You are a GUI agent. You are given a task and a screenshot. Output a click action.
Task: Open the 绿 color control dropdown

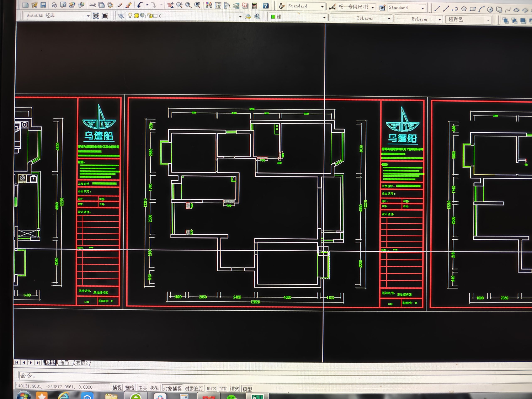(x=324, y=17)
